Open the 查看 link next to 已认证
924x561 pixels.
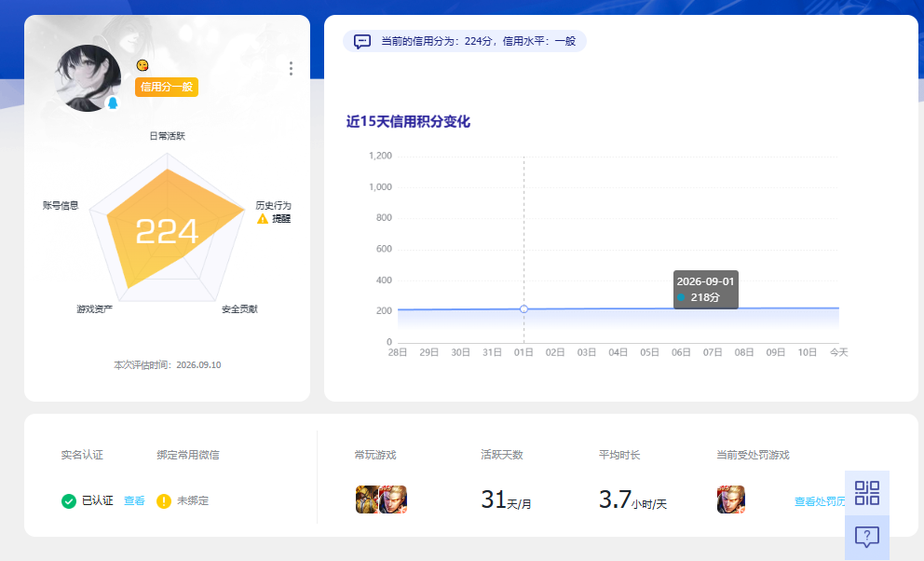point(134,501)
